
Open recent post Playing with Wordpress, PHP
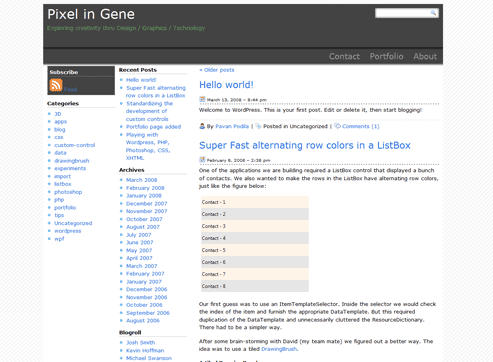148,146
